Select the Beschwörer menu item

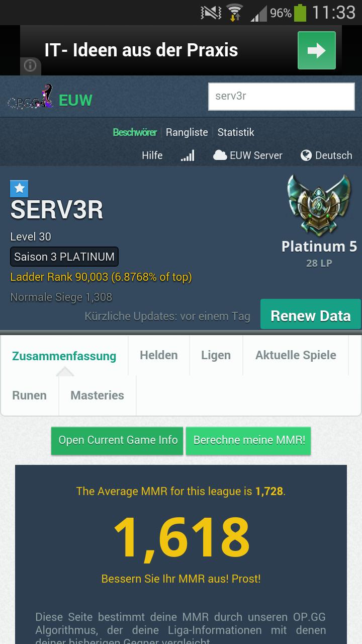click(x=135, y=132)
